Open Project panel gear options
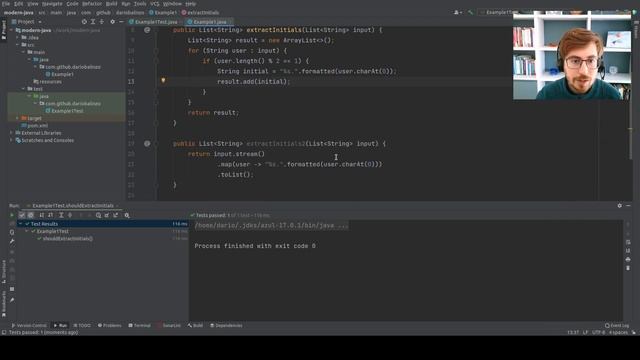 [x=113, y=22]
